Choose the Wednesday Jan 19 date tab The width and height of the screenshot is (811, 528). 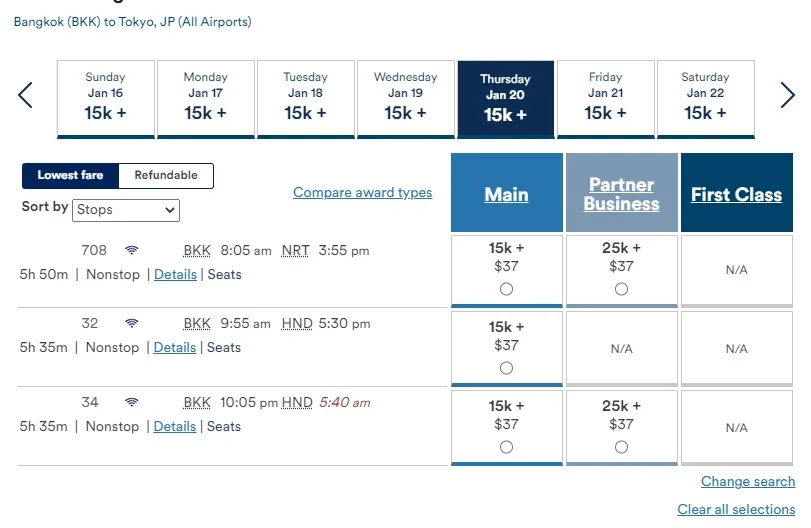coord(406,99)
